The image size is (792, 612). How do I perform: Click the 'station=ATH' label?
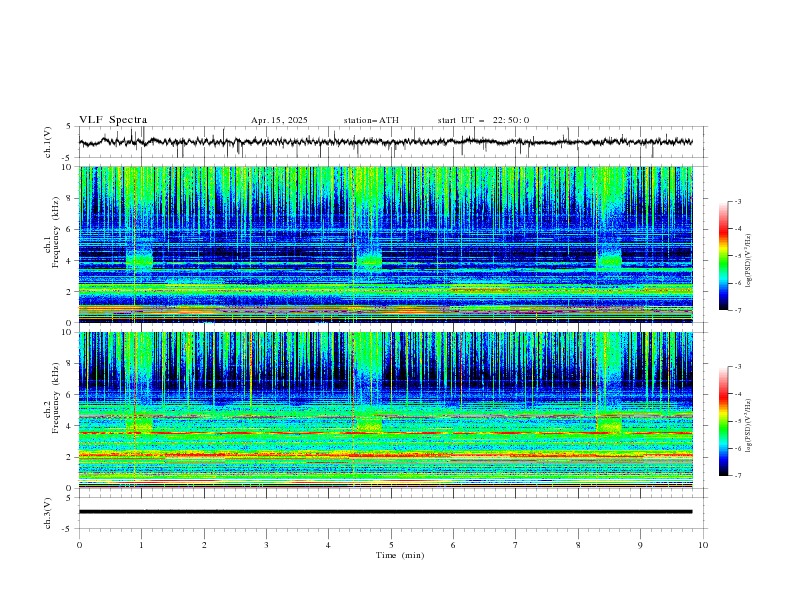tap(371, 120)
